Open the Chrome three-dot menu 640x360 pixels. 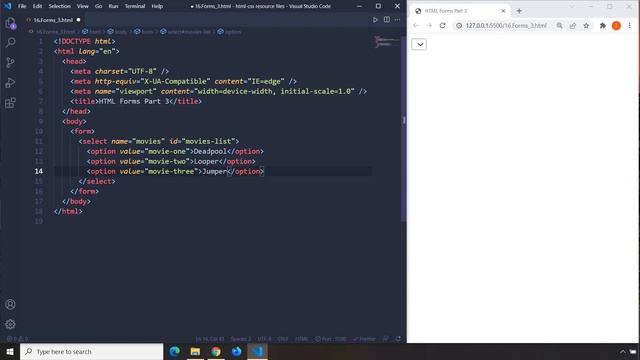pos(629,25)
